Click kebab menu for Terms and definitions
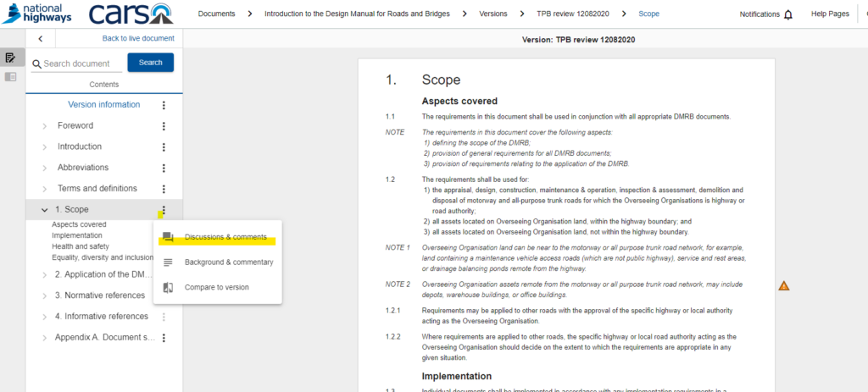Image resolution: width=868 pixels, height=392 pixels. pyautogui.click(x=164, y=189)
